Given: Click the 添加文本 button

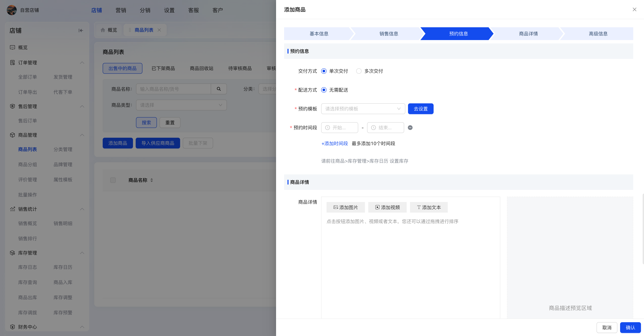Looking at the screenshot, I should (429, 207).
